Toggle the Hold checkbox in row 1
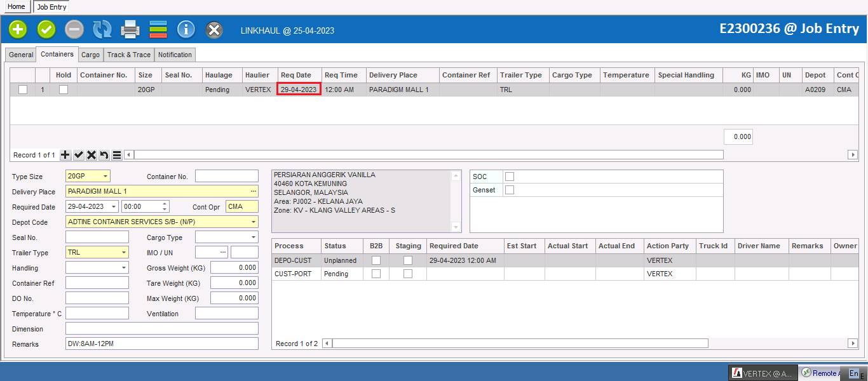Image resolution: width=868 pixels, height=381 pixels. [64, 90]
